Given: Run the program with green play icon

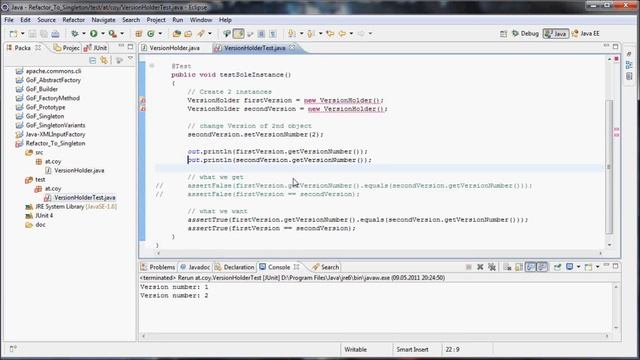Looking at the screenshot, I should click(94, 33).
